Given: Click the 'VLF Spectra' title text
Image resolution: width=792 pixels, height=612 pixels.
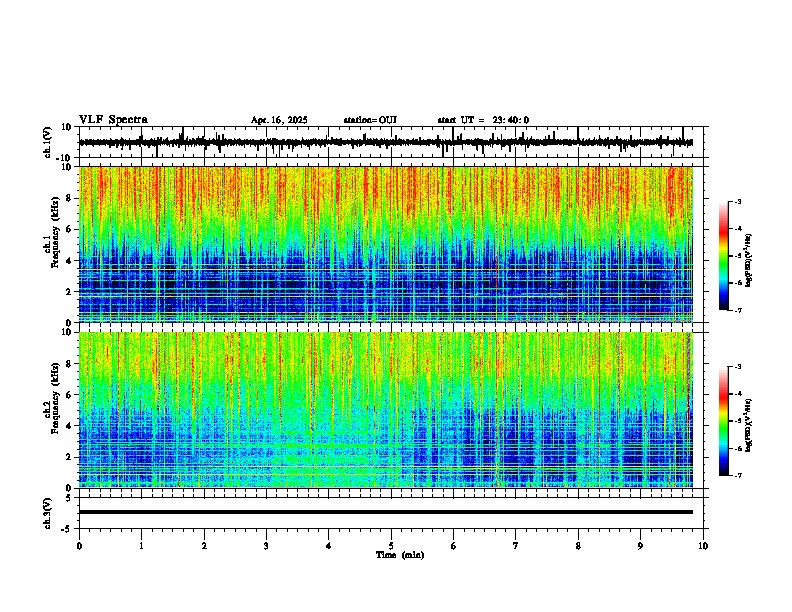Looking at the screenshot, I should (113, 120).
